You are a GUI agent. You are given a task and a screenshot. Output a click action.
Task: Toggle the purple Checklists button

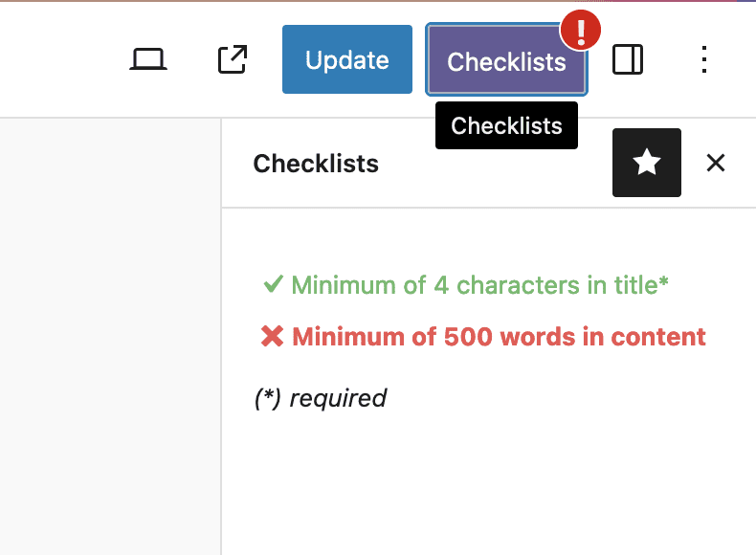coord(505,61)
